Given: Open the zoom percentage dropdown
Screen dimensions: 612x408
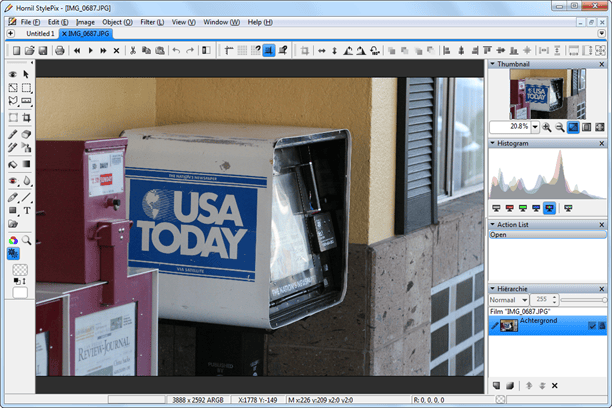Looking at the screenshot, I should 535,127.
